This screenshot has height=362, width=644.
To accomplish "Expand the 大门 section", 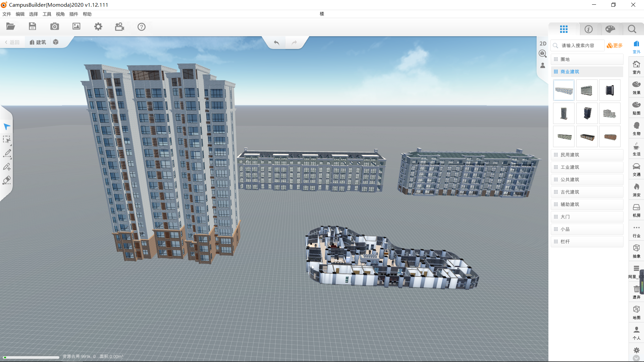I will pos(587,217).
